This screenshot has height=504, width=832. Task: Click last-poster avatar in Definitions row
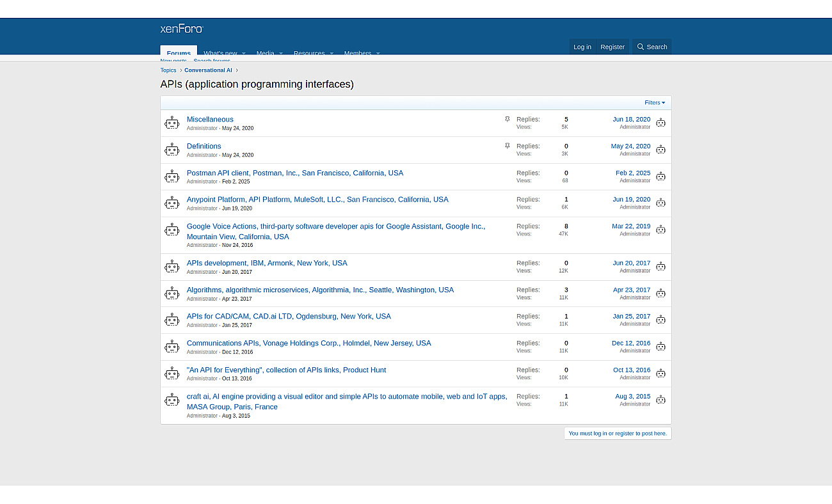(x=660, y=150)
